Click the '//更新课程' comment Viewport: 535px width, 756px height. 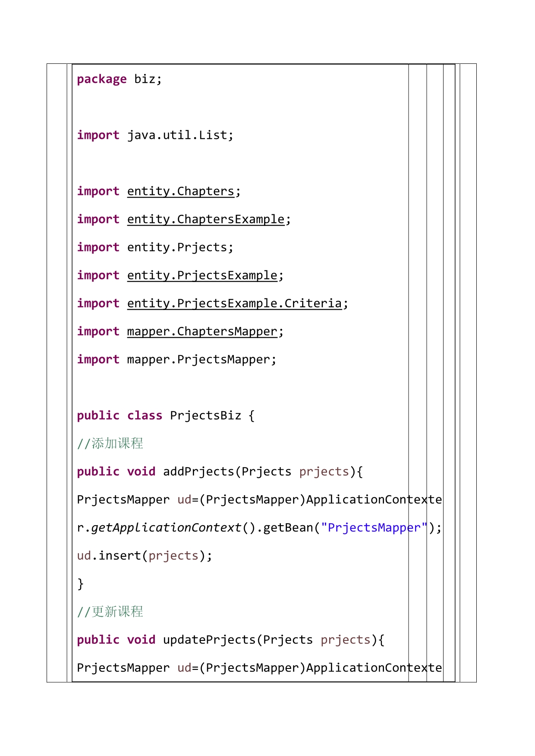[110, 612]
